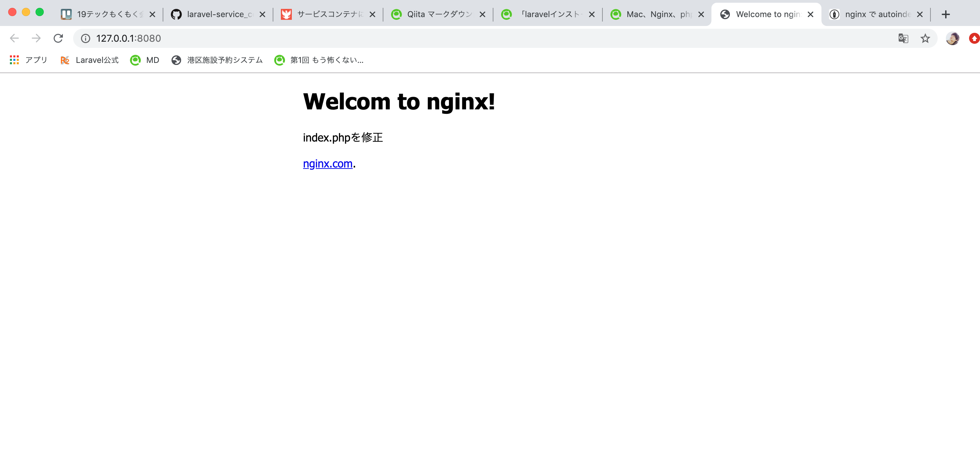The width and height of the screenshot is (980, 469).
Task: Open a new tab with plus button
Action: click(946, 14)
